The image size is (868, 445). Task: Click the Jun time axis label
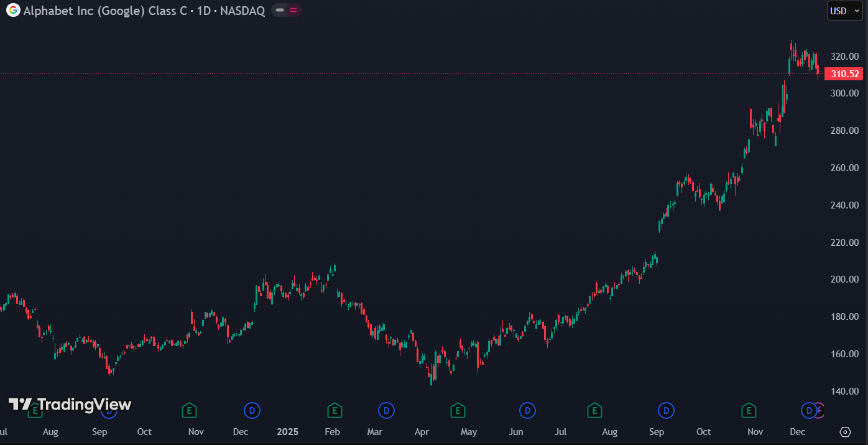(x=515, y=432)
